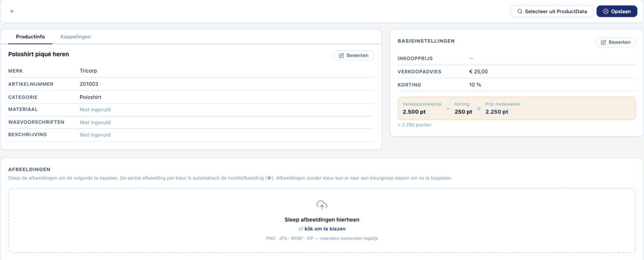
Task: Click 'Niet ingevuld' next to Materiaal
Action: coord(95,109)
